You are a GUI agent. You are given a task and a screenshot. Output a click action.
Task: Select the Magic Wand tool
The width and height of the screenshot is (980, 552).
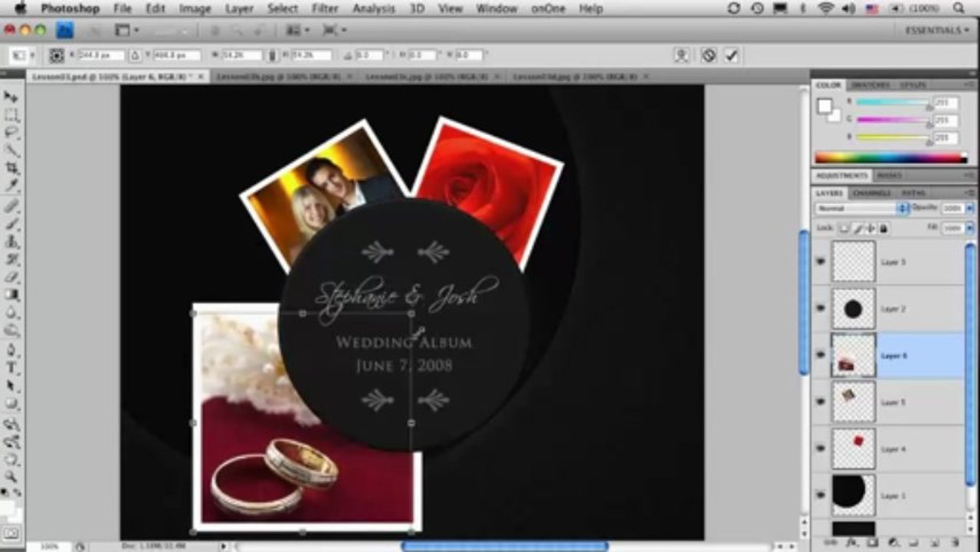click(x=11, y=150)
